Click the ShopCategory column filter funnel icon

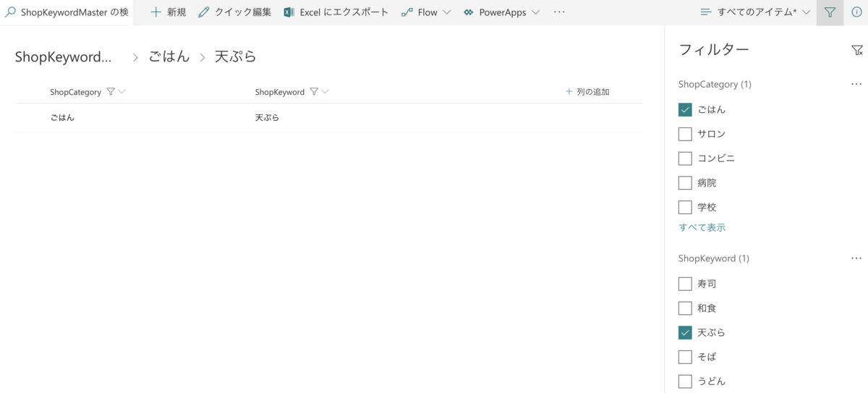(x=111, y=92)
